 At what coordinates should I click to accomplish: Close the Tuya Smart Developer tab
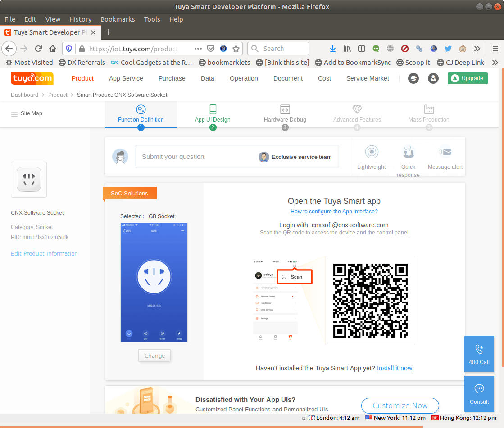93,32
